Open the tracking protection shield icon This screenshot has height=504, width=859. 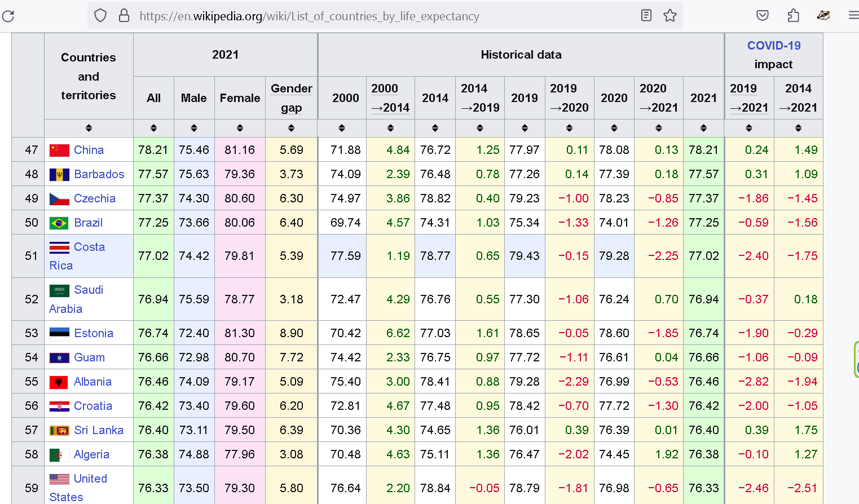[100, 16]
